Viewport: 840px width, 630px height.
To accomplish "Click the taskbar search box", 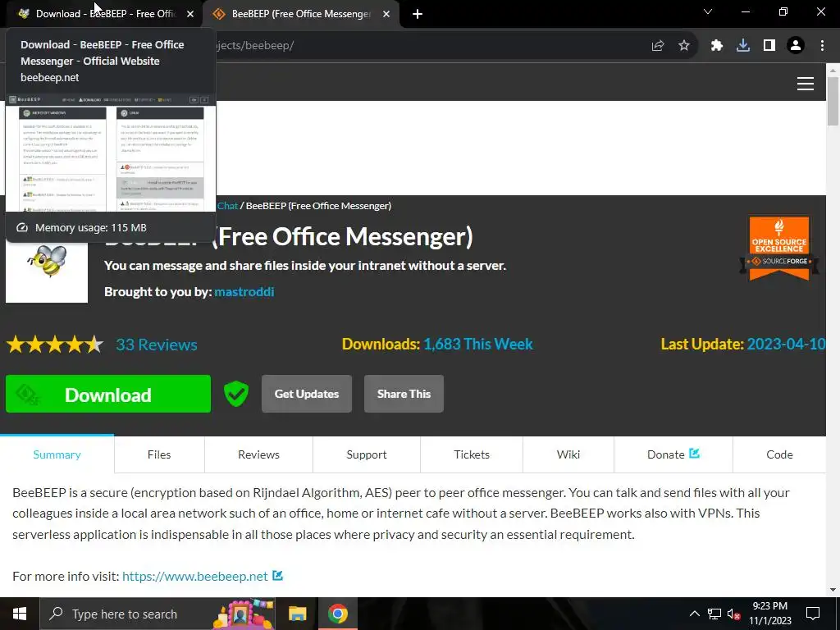I will (157, 614).
